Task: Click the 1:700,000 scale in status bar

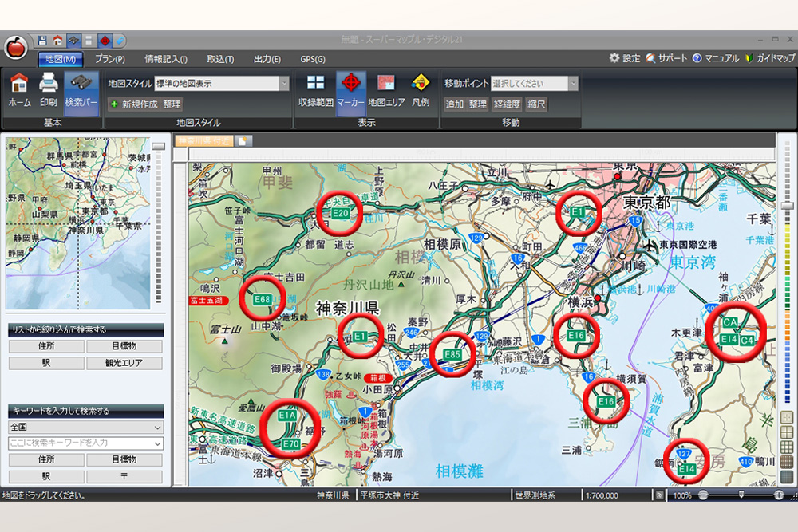Action: click(x=602, y=495)
